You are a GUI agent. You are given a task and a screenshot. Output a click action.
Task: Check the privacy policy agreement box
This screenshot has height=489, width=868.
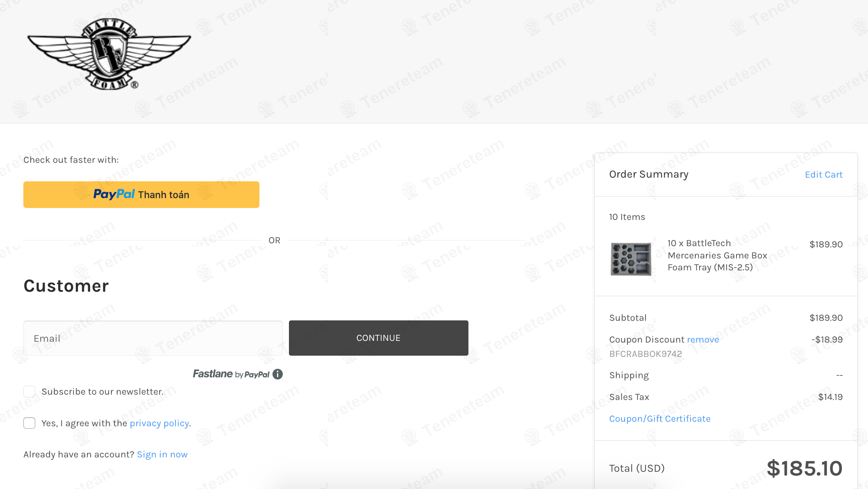pyautogui.click(x=30, y=423)
